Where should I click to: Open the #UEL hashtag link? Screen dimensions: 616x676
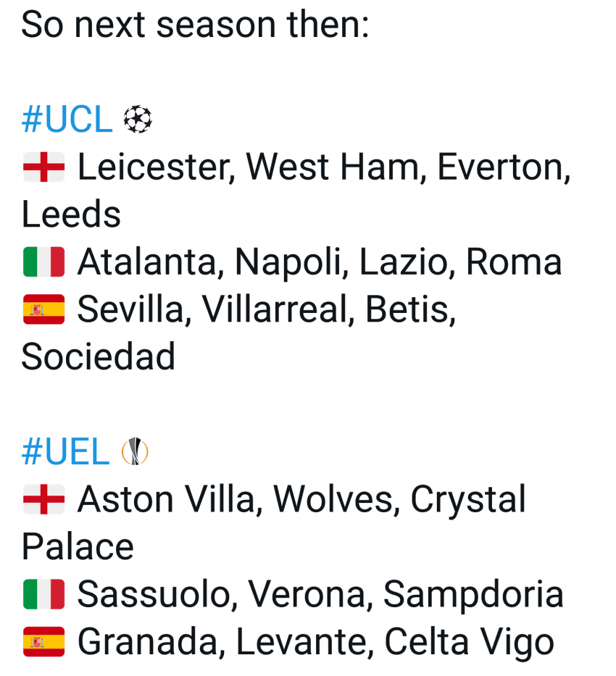click(65, 451)
